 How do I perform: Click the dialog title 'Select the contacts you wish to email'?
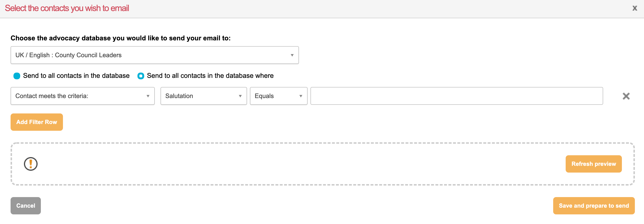[x=67, y=8]
